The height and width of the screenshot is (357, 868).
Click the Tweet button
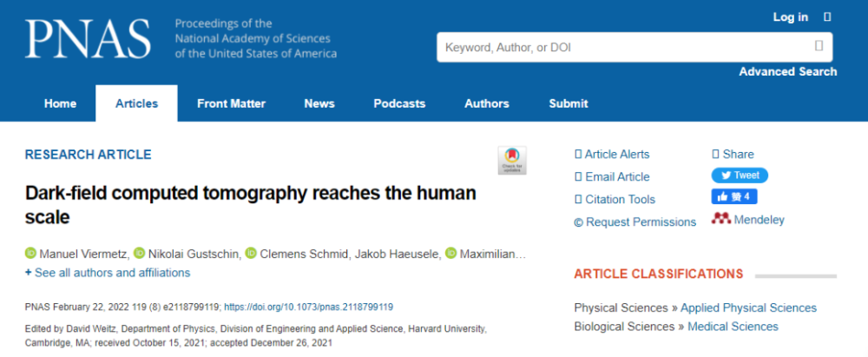coord(740,175)
